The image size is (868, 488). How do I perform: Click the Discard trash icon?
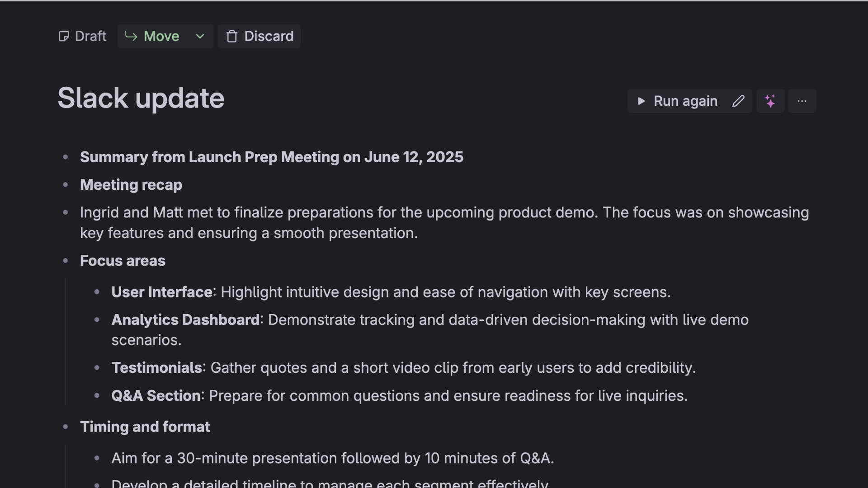pyautogui.click(x=232, y=37)
